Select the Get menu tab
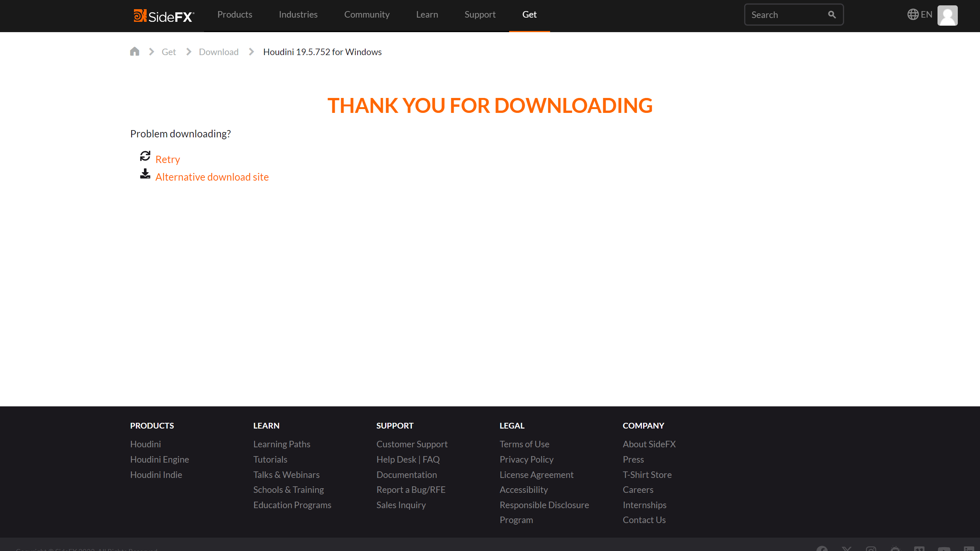The width and height of the screenshot is (980, 551). [529, 15]
